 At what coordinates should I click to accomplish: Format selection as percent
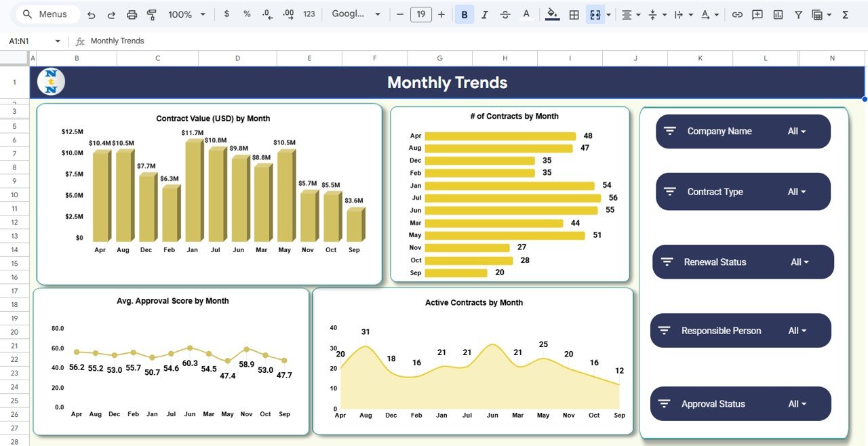coord(246,14)
